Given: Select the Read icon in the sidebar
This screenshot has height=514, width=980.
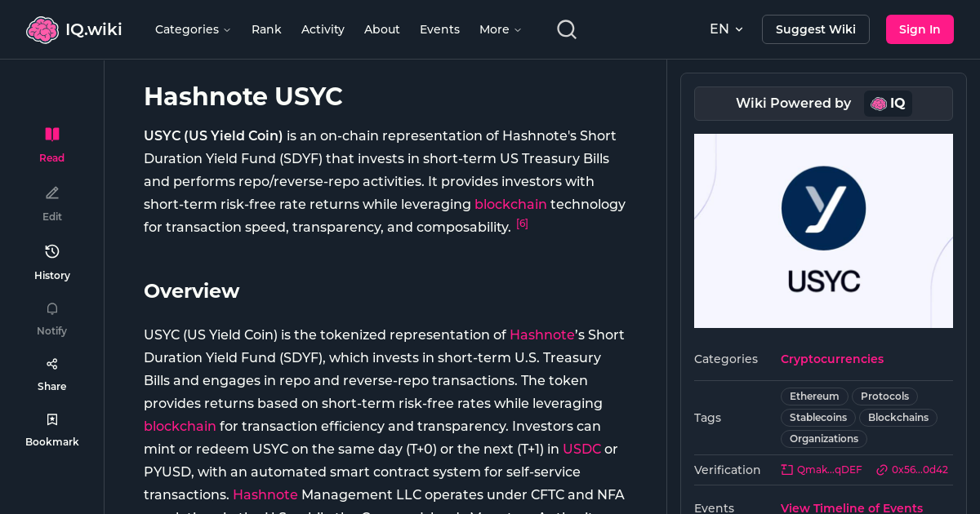Looking at the screenshot, I should pyautogui.click(x=51, y=143).
